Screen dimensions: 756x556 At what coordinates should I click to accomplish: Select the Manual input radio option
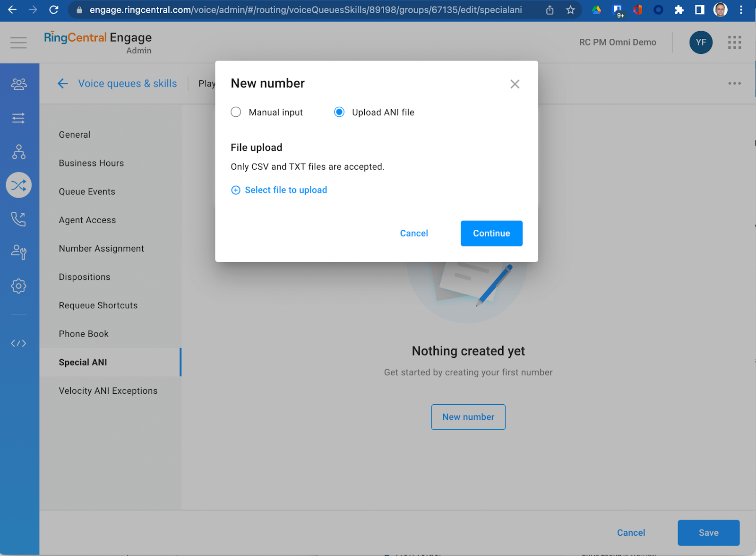236,112
